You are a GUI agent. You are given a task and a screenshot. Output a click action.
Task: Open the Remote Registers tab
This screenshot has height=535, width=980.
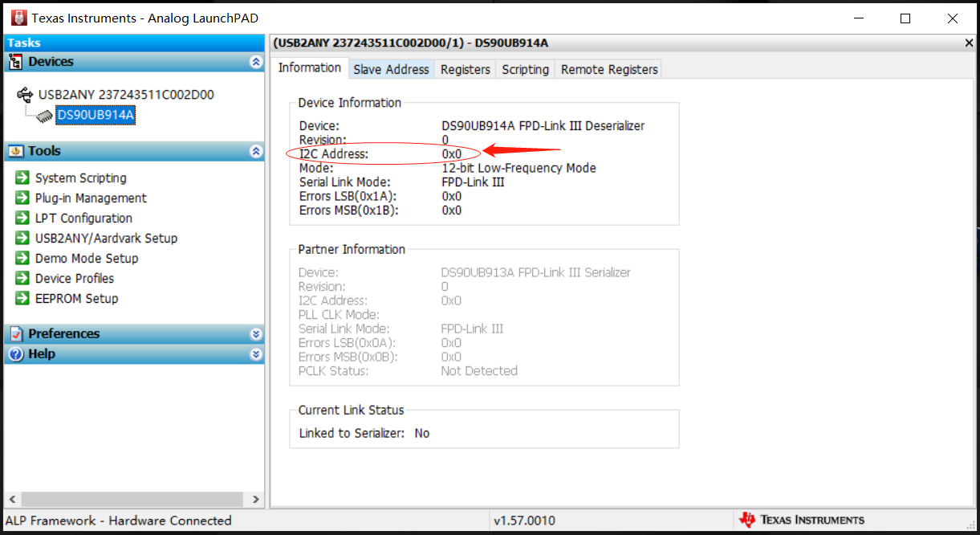[x=609, y=69]
